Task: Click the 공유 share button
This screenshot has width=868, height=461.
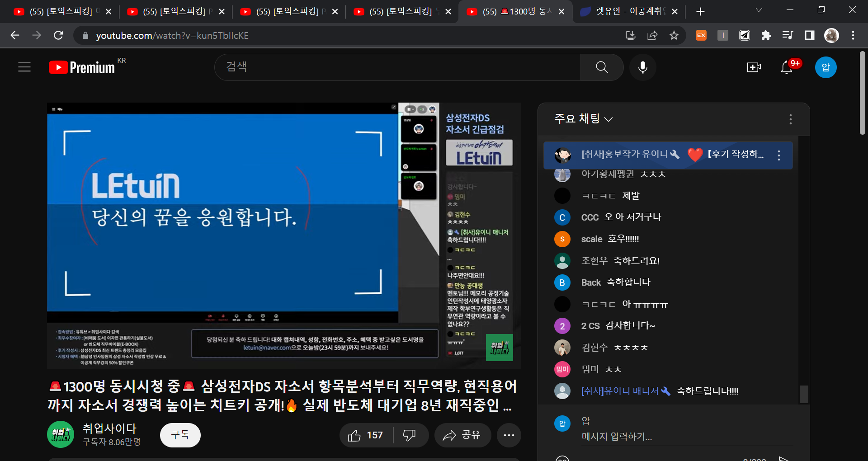Action: [462, 435]
